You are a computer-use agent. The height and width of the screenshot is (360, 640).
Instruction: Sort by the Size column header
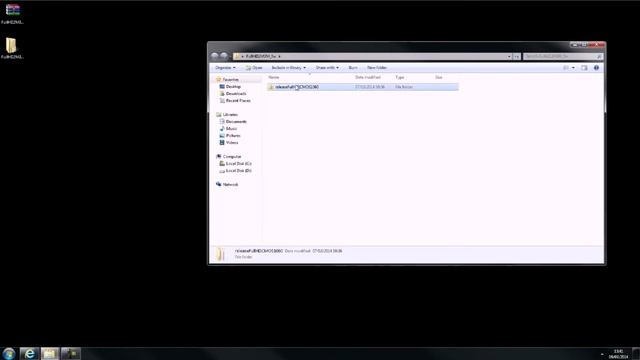[x=439, y=77]
